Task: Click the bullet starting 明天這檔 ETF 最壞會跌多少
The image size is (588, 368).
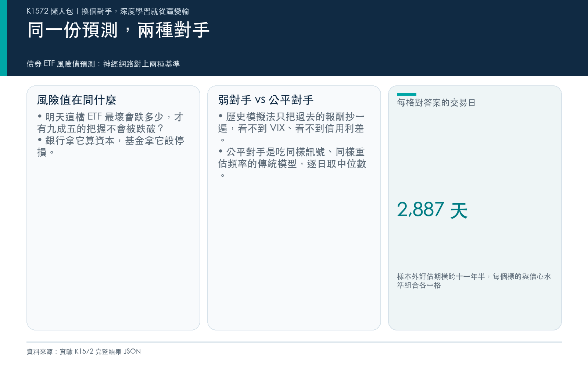Action: click(110, 123)
